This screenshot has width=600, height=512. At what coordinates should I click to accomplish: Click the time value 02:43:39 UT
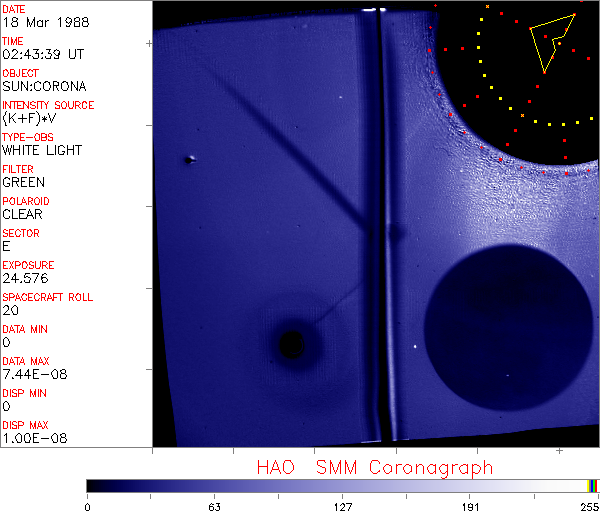(42, 54)
